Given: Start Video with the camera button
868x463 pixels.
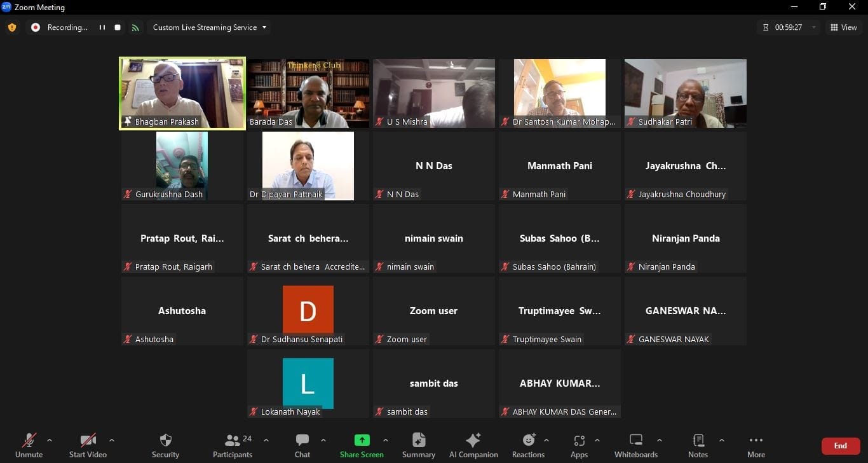Looking at the screenshot, I should coord(88,445).
